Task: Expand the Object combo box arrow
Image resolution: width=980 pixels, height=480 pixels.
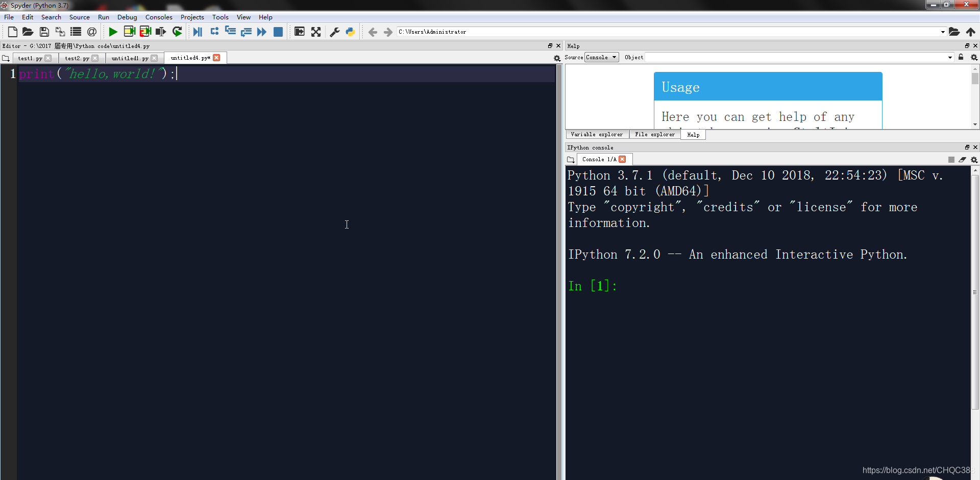Action: click(x=950, y=57)
